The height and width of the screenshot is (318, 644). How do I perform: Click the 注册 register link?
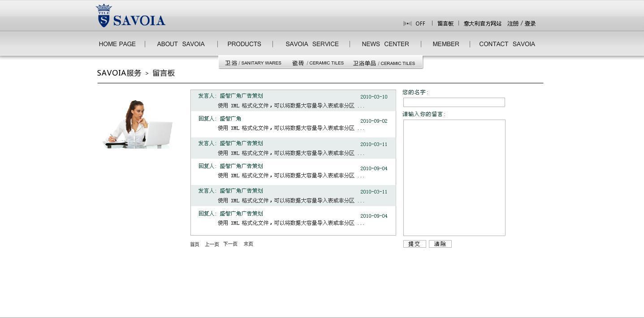(x=513, y=24)
